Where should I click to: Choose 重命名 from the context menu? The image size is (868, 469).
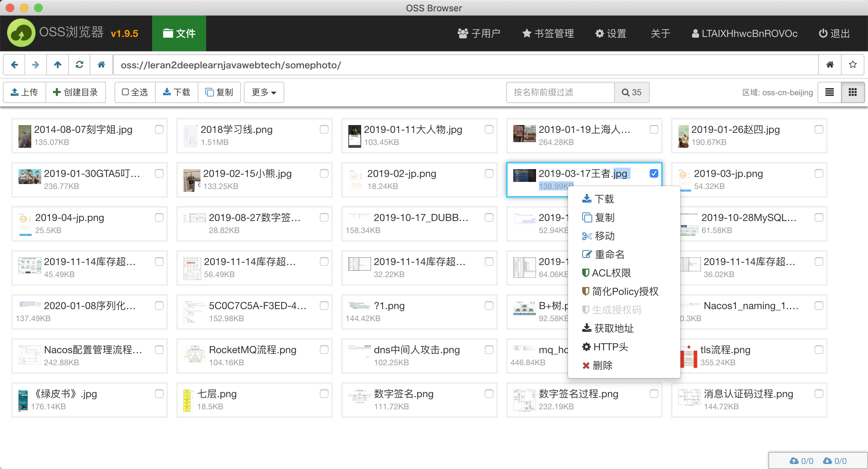609,254
